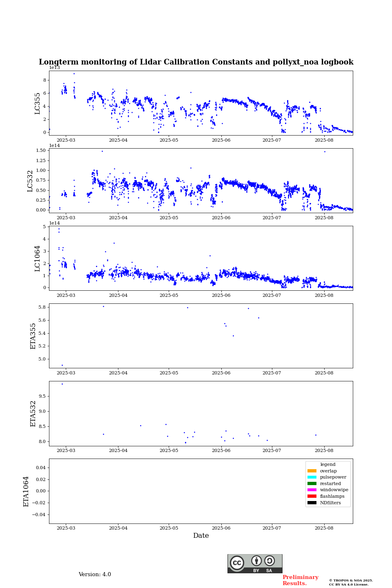
Task: Click the restarted legend label
Action: pos(330,483)
